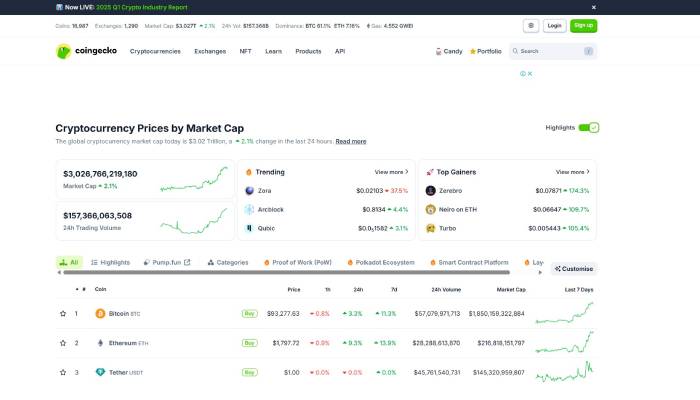Open the API menu
700x400 pixels.
pos(340,51)
